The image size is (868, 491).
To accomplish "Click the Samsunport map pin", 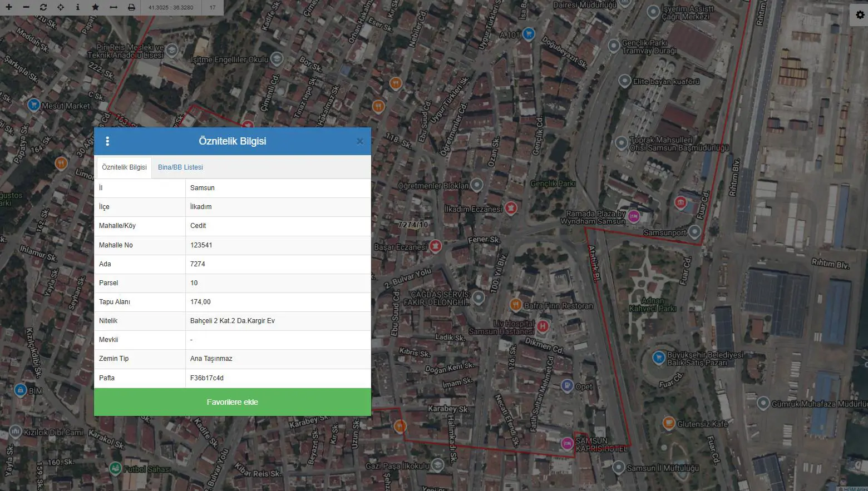I will [694, 231].
